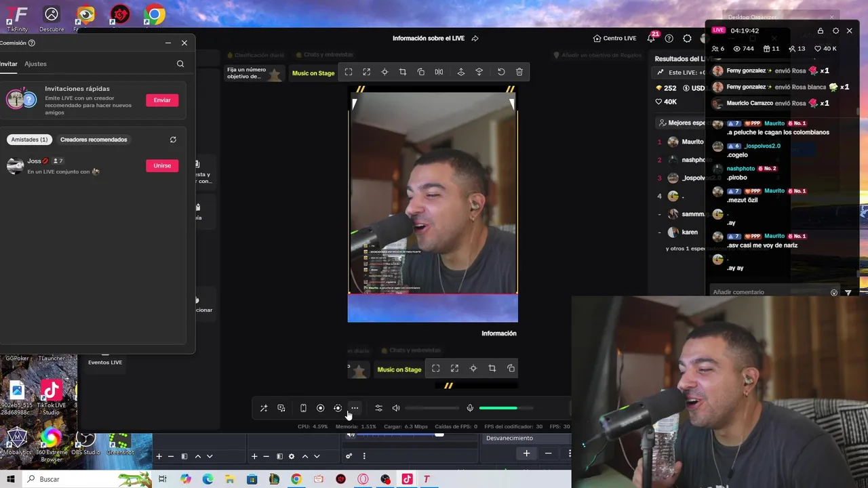Viewport: 868px width, 488px height.
Task: Click the Comisión help question icon
Action: point(32,43)
